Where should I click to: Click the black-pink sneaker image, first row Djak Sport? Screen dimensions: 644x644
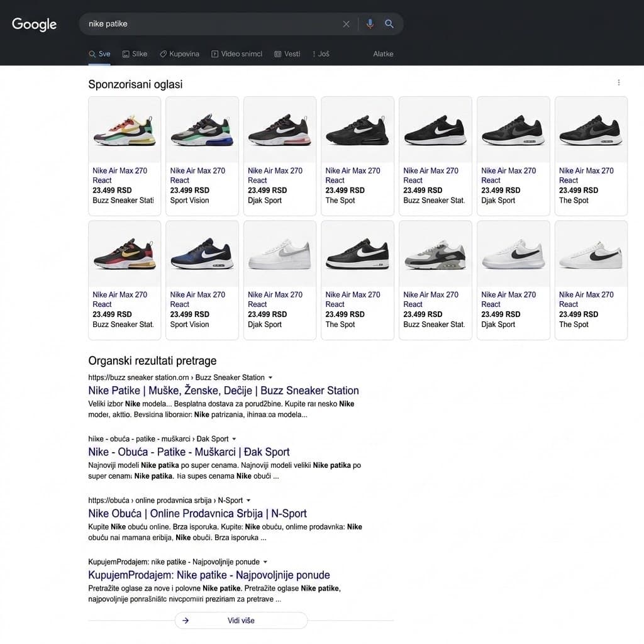click(x=280, y=130)
